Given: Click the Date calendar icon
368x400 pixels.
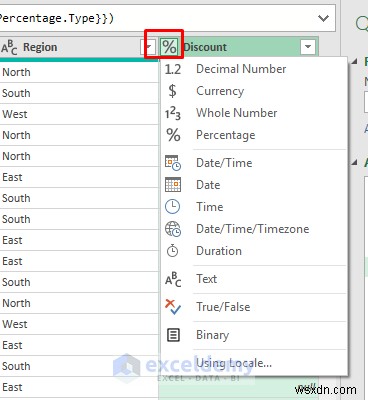Looking at the screenshot, I should click(x=173, y=185).
